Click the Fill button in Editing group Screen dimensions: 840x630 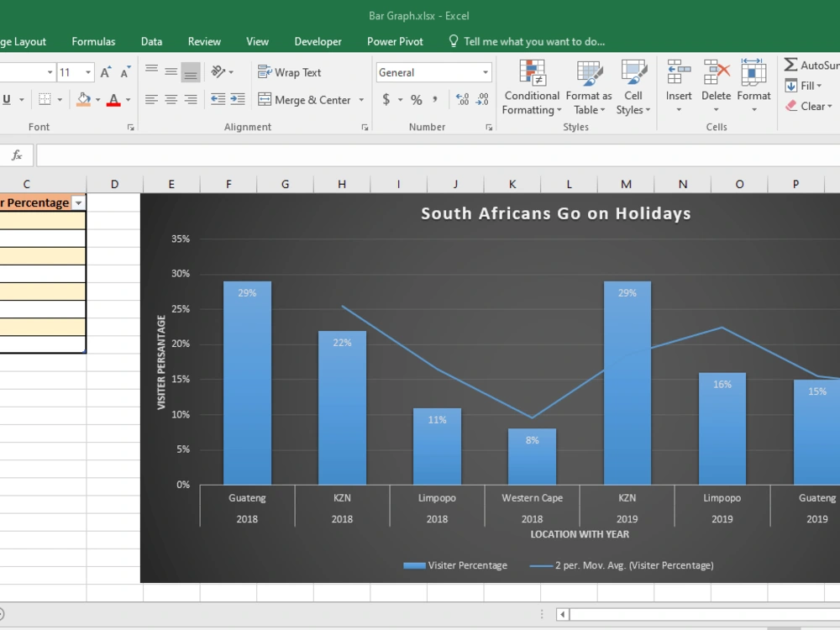(x=802, y=85)
